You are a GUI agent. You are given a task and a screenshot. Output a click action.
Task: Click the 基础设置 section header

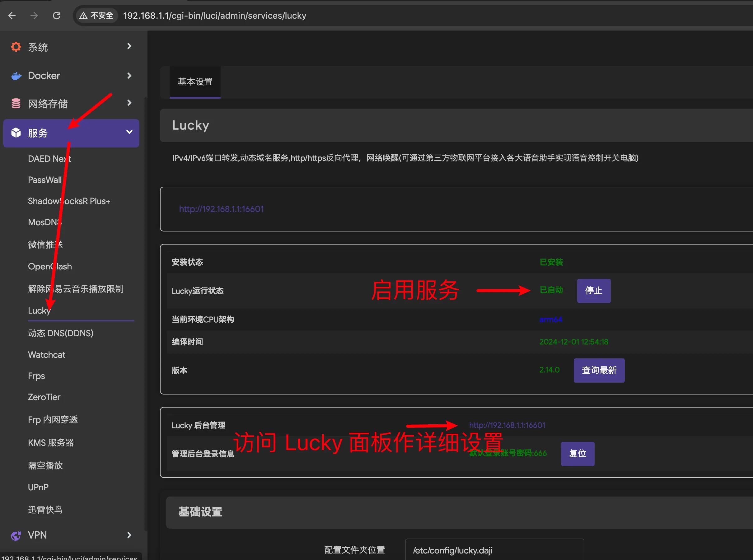(x=200, y=512)
